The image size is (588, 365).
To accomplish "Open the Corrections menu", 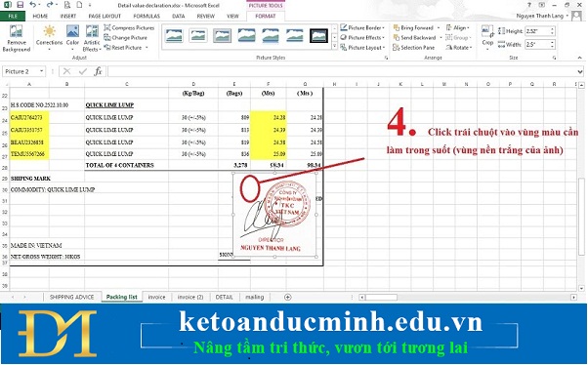I will tap(49, 38).
